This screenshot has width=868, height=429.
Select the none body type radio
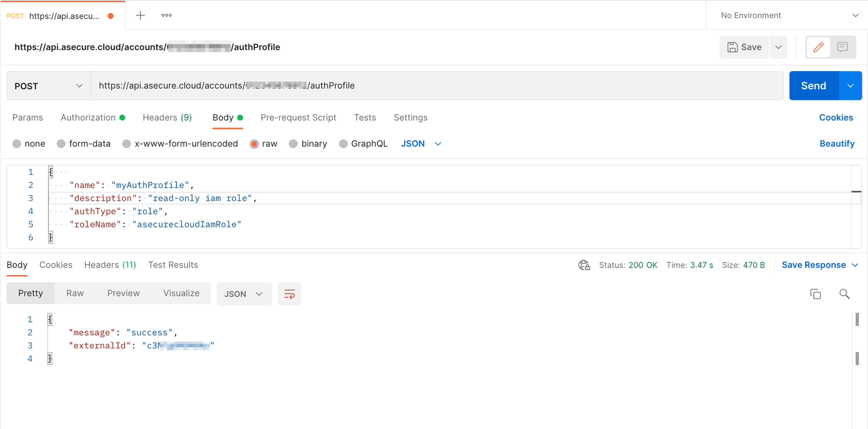(17, 144)
